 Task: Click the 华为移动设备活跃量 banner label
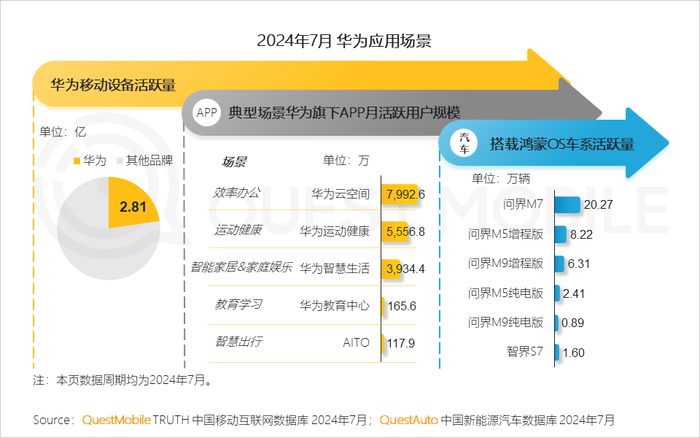[113, 85]
